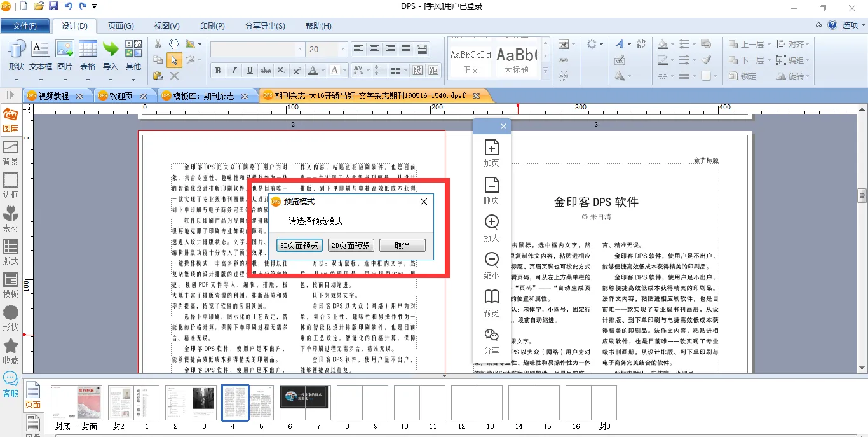Click the 删页 delete page icon
Screen dimensions: 868x437
(x=491, y=190)
